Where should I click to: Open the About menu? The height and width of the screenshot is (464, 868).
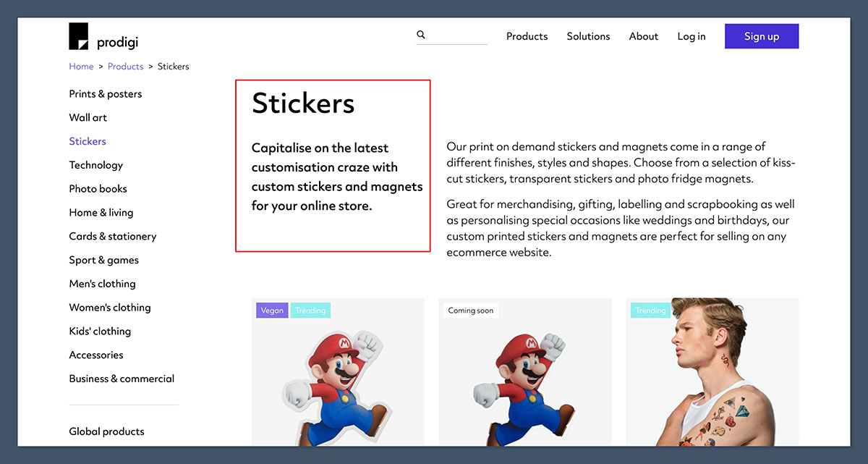(x=644, y=36)
